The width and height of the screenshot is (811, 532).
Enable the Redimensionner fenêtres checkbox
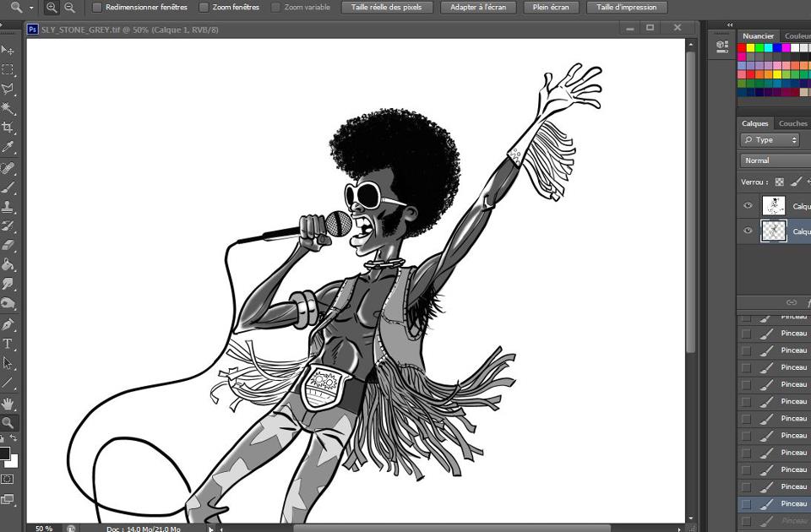[97, 7]
